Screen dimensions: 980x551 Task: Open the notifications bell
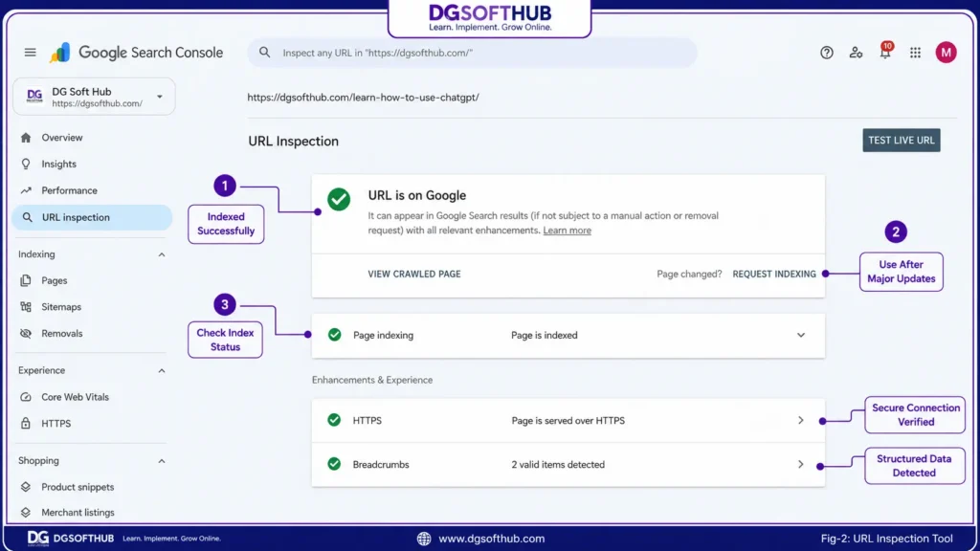click(885, 52)
